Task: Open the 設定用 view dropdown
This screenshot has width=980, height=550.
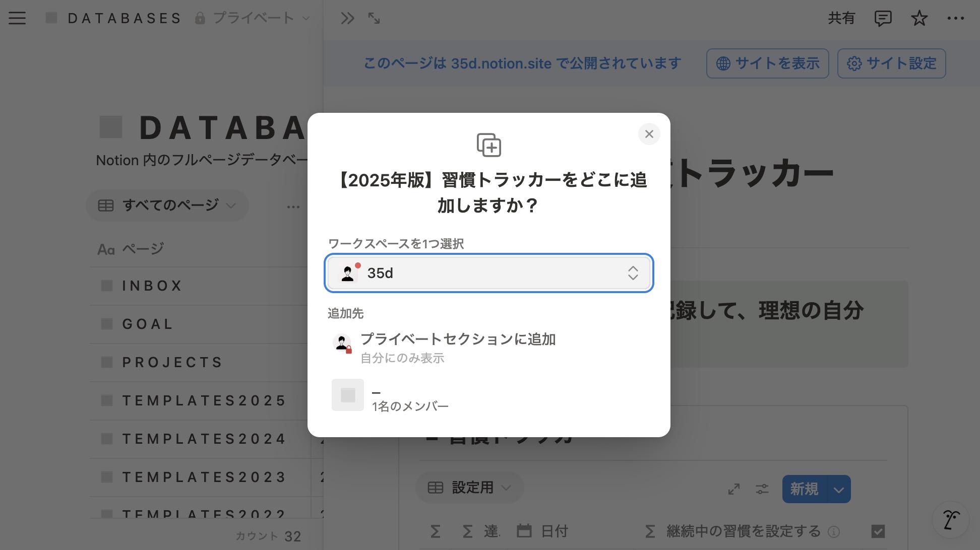Action: (x=470, y=488)
